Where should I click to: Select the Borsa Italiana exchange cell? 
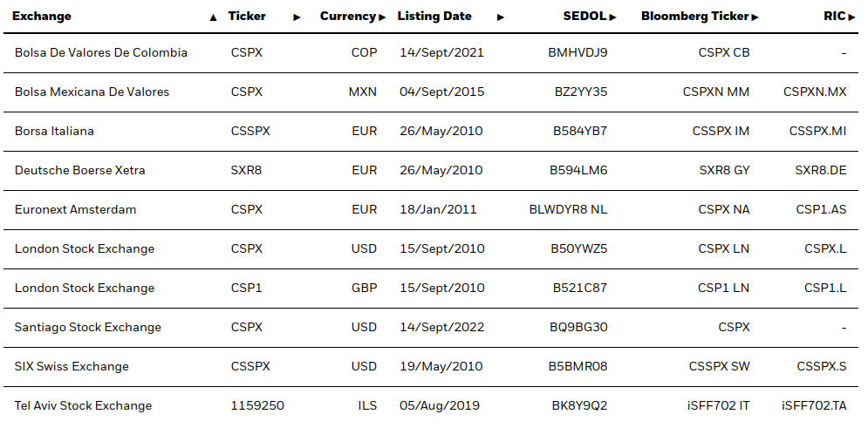coord(54,131)
